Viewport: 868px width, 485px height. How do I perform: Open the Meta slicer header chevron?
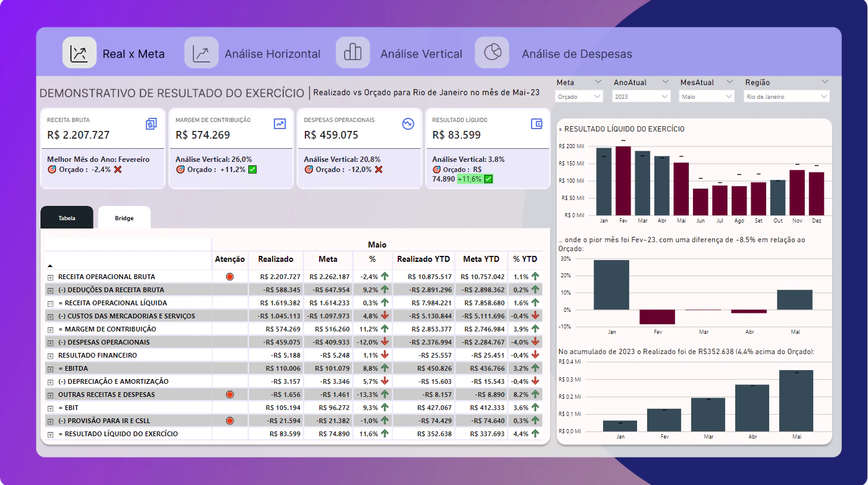click(598, 82)
